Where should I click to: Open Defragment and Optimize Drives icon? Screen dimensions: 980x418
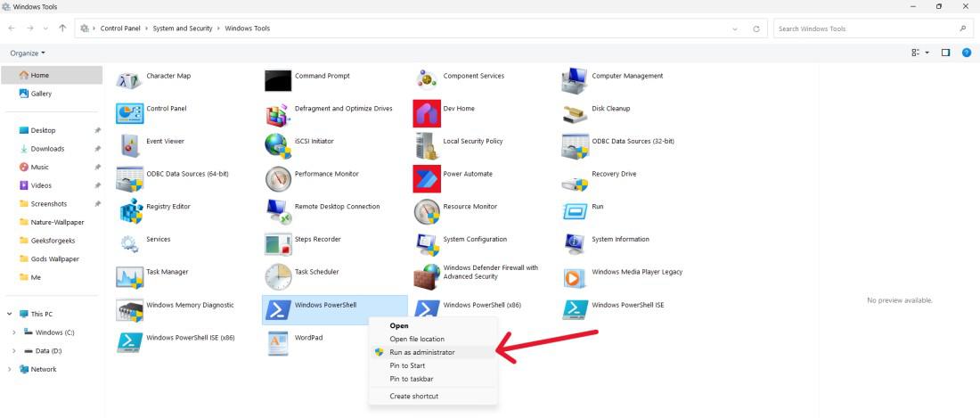point(278,113)
